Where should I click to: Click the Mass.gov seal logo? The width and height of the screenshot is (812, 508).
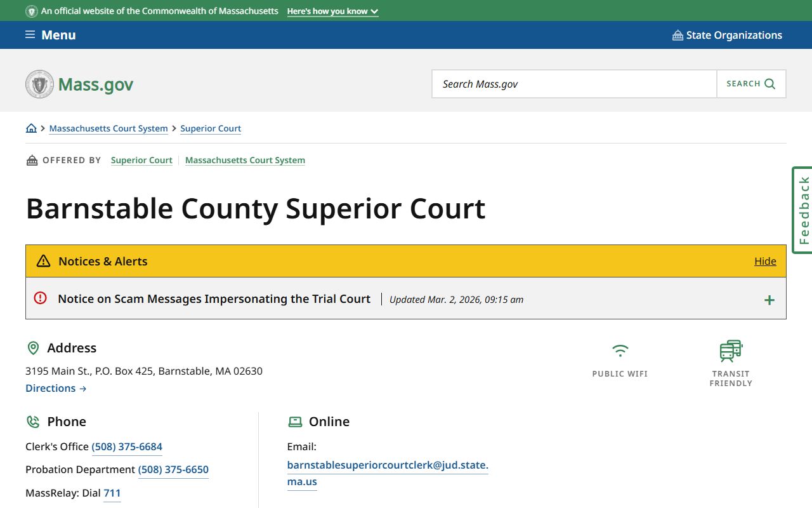pyautogui.click(x=39, y=84)
